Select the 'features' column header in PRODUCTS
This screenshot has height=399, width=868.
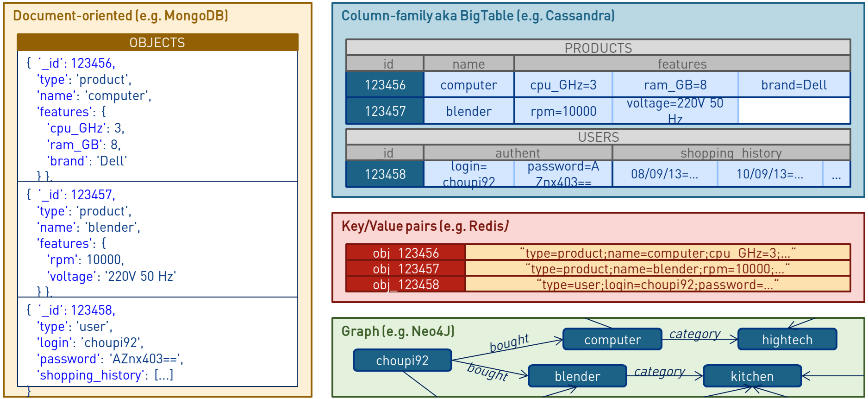[682, 63]
